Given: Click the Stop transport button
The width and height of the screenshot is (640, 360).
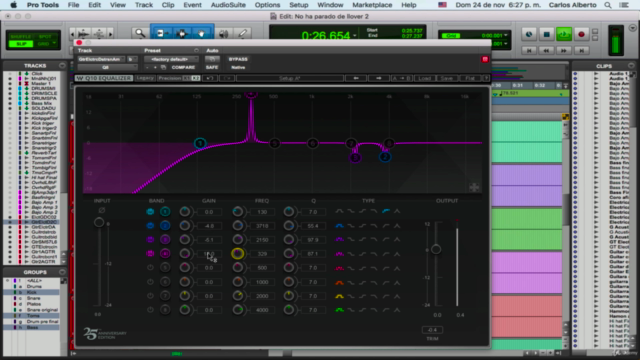Looking at the screenshot, I should coord(546,34).
